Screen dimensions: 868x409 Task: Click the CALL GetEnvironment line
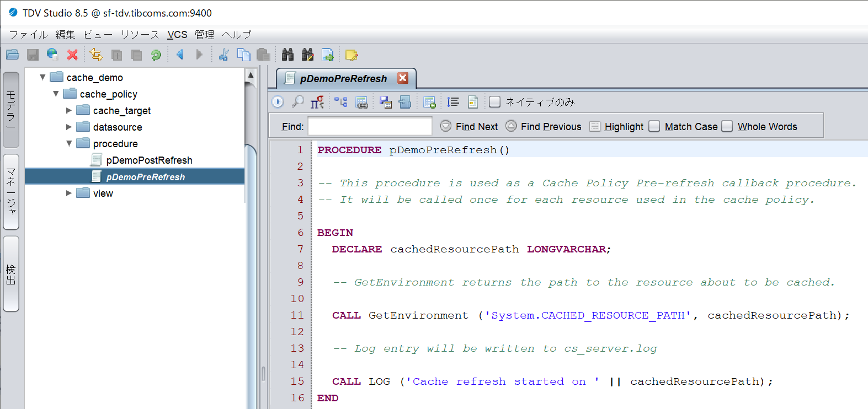click(590, 315)
